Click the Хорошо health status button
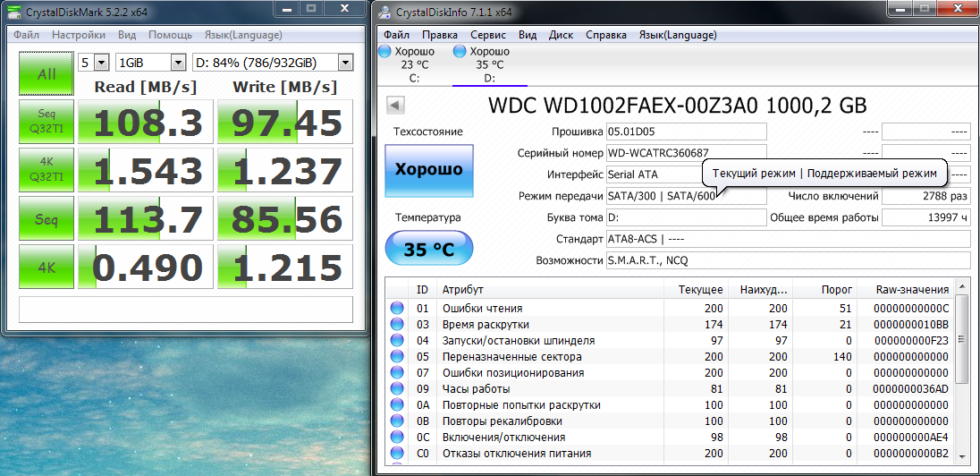The width and height of the screenshot is (980, 476). [429, 169]
